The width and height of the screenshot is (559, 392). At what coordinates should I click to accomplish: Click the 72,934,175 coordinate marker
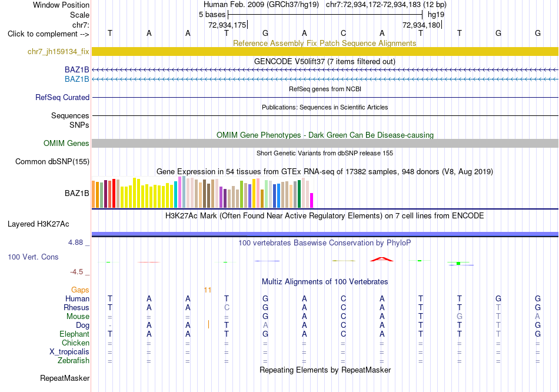pos(227,25)
